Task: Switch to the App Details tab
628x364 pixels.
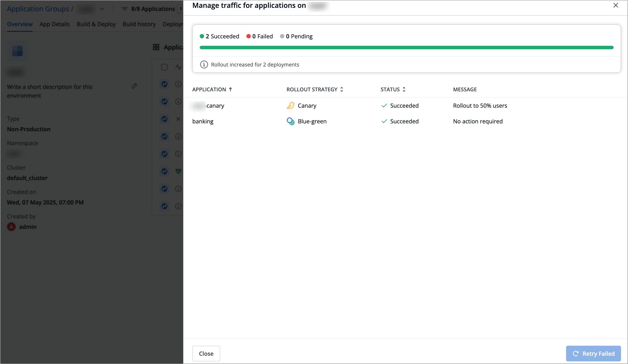Action: click(54, 24)
